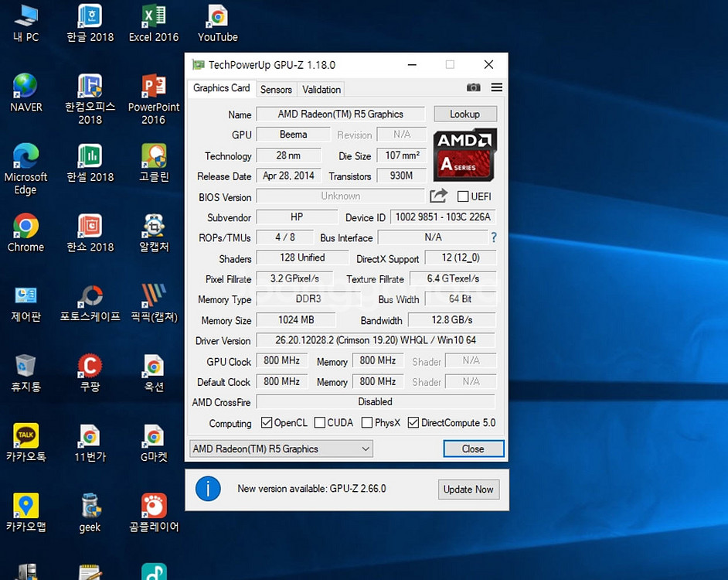Launch the 카카오맵 desktop shortcut

tap(26, 513)
